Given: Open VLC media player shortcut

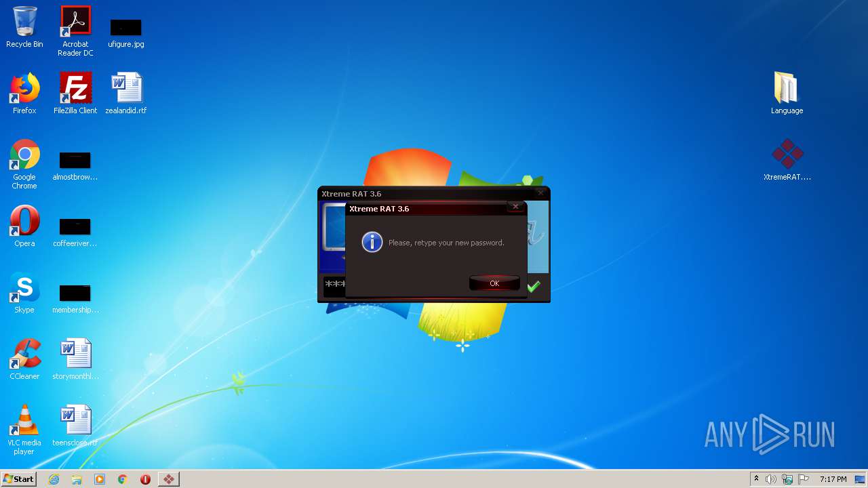Looking at the screenshot, I should 24,430.
